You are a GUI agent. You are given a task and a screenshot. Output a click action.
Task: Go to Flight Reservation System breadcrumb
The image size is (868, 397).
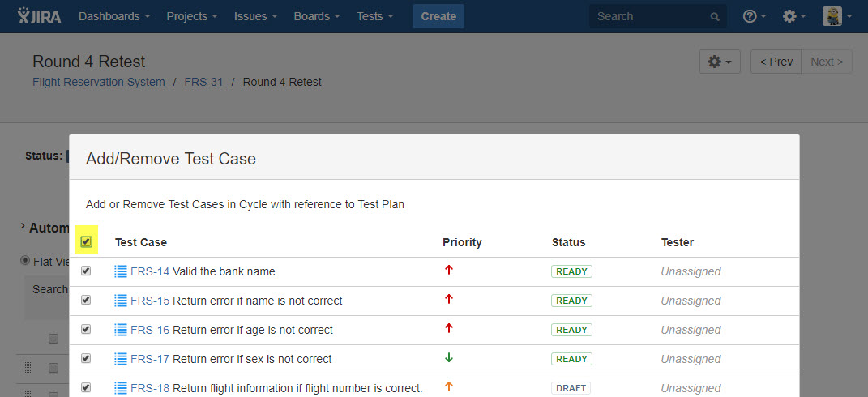[x=98, y=82]
